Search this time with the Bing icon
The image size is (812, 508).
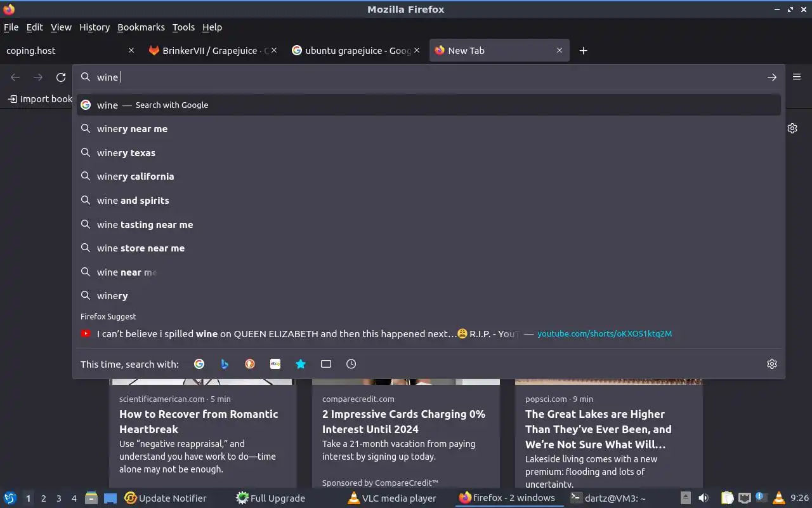click(225, 364)
